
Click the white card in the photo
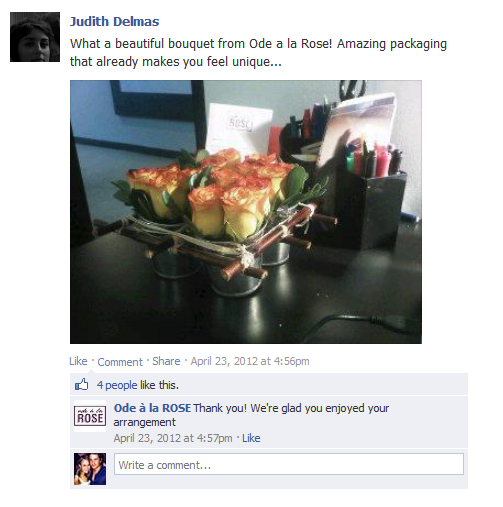[238, 128]
